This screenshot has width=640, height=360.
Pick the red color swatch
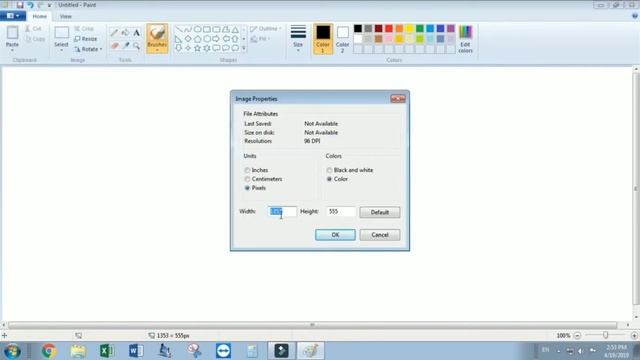click(x=389, y=29)
